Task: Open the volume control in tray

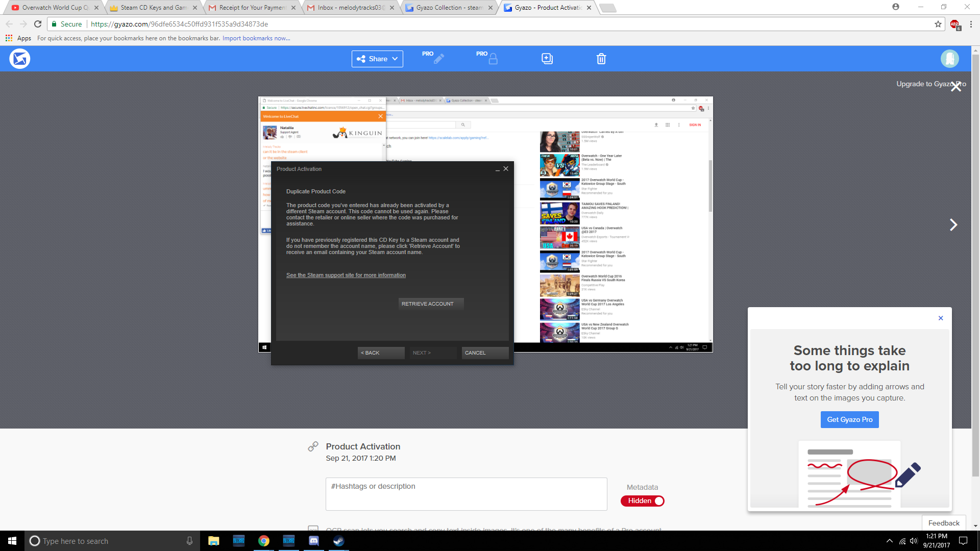Action: coord(914,541)
